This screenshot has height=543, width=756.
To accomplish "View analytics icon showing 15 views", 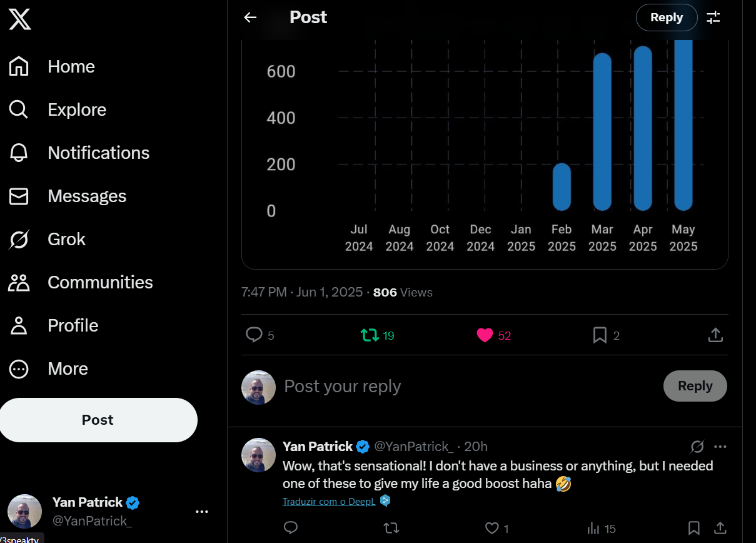I will 593,529.
